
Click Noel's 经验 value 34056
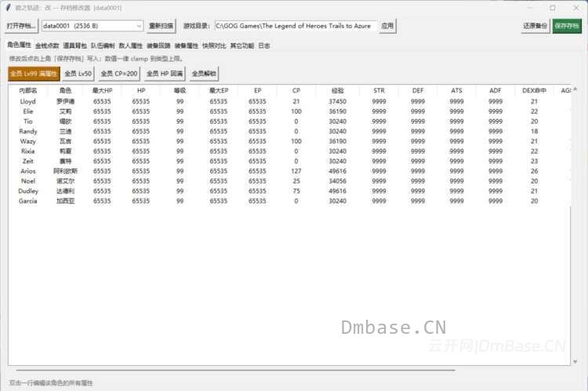click(337, 181)
